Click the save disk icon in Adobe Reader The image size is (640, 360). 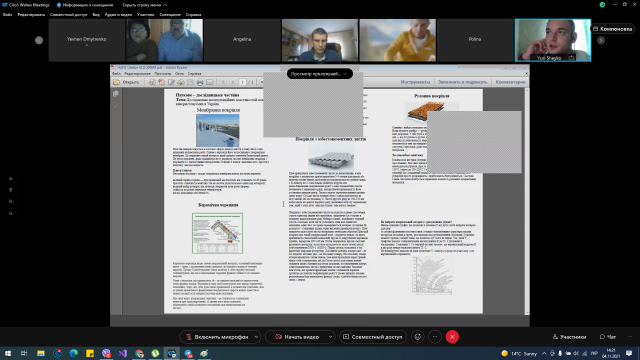tap(190, 82)
